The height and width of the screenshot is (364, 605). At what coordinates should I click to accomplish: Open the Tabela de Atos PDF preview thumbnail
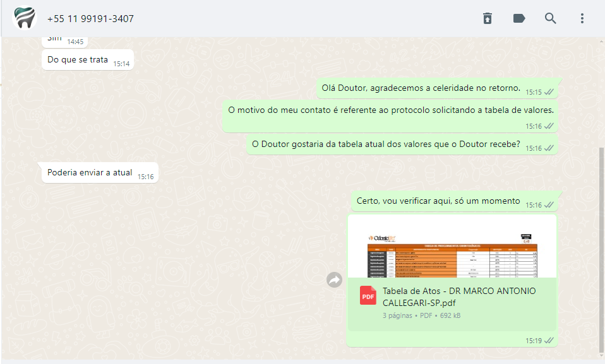[x=452, y=247]
